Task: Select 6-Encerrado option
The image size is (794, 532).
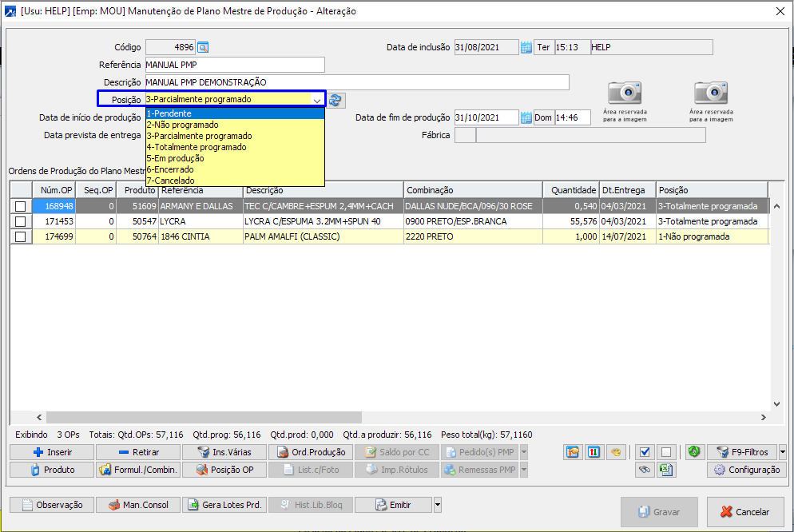Action: pyautogui.click(x=235, y=169)
